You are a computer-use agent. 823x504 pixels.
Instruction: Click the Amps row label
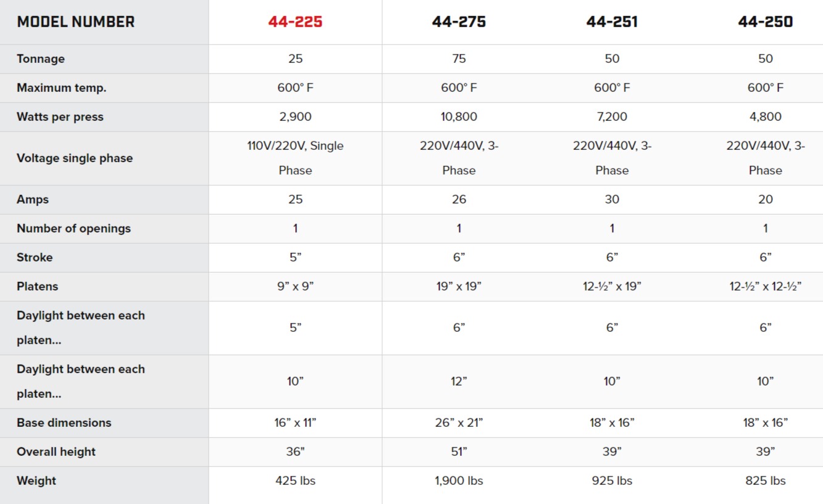click(x=33, y=200)
